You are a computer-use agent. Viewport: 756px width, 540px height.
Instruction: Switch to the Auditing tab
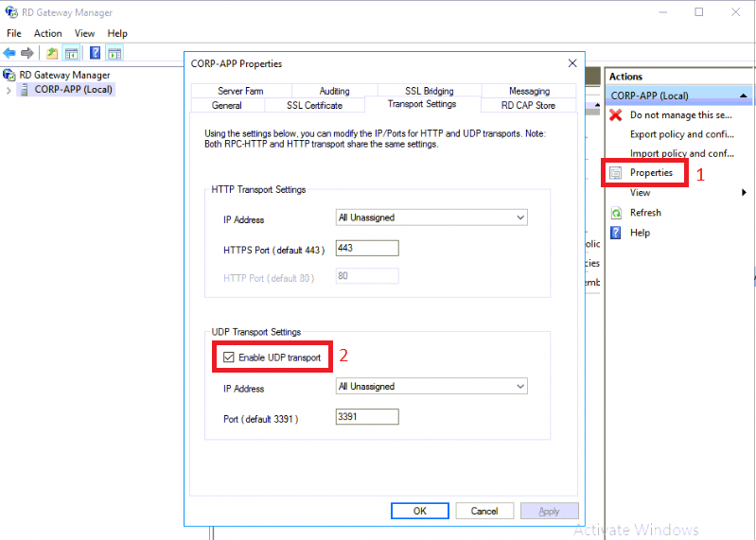click(x=334, y=91)
